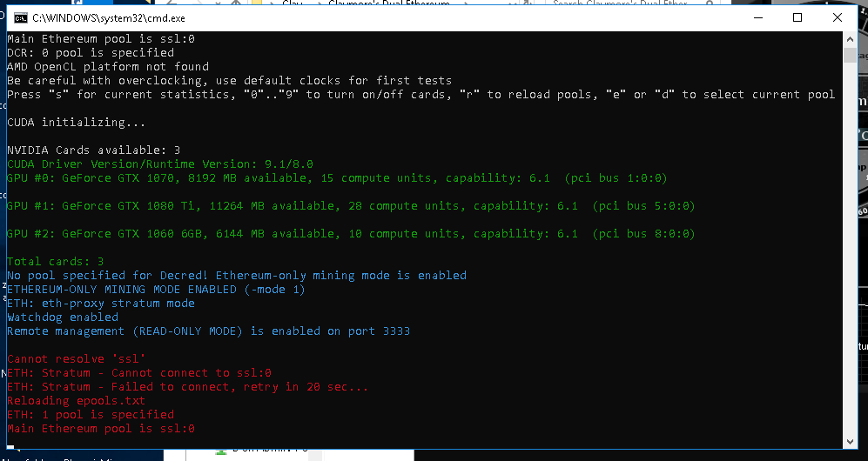Select the 'AMD OpenCL platform not found' line
This screenshot has height=461, width=868.
click(x=108, y=66)
